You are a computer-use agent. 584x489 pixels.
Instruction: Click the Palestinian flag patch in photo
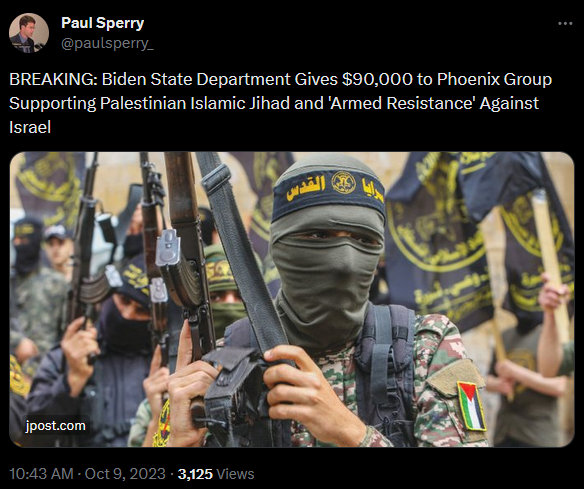[x=472, y=406]
